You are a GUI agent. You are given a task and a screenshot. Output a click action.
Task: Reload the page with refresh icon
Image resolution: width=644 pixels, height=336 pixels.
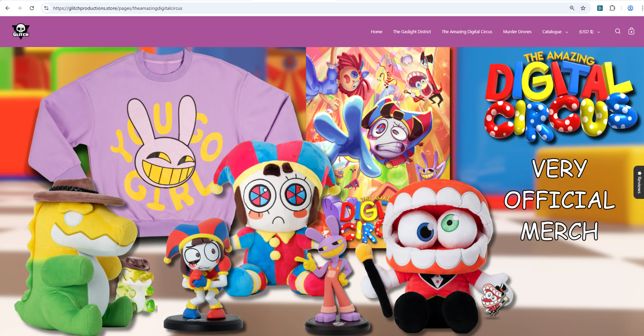tap(32, 8)
